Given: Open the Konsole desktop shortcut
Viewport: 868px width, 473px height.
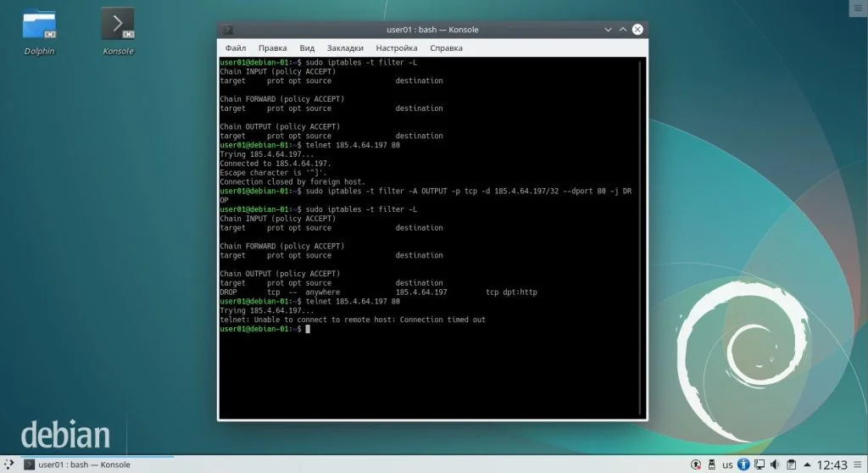Looking at the screenshot, I should coord(118,32).
